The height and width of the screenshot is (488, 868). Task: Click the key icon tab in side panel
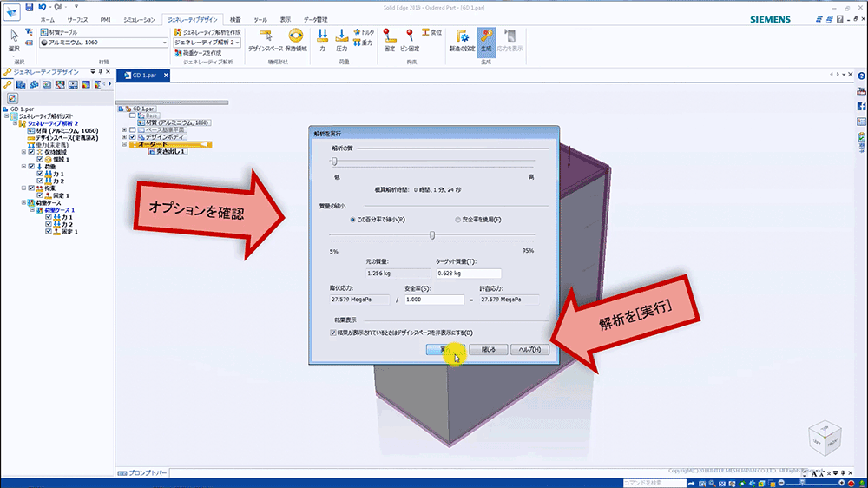pos(8,85)
